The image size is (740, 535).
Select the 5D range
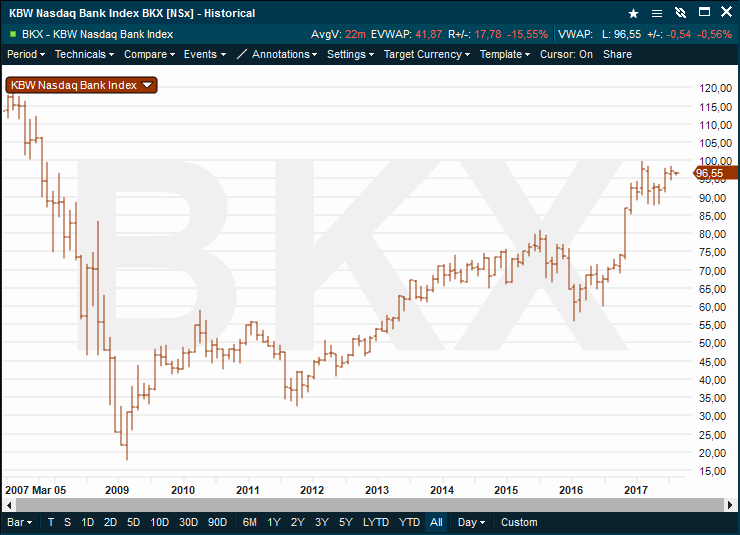134,522
